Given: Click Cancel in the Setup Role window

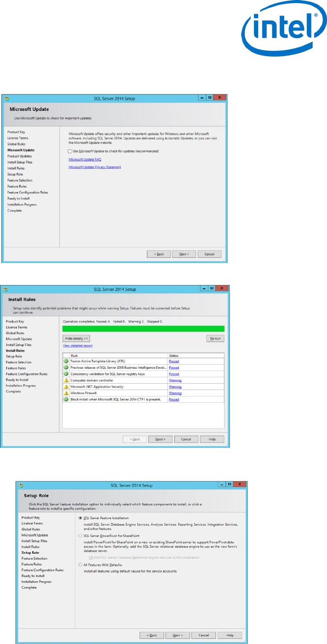Looking at the screenshot, I should (x=204, y=635).
